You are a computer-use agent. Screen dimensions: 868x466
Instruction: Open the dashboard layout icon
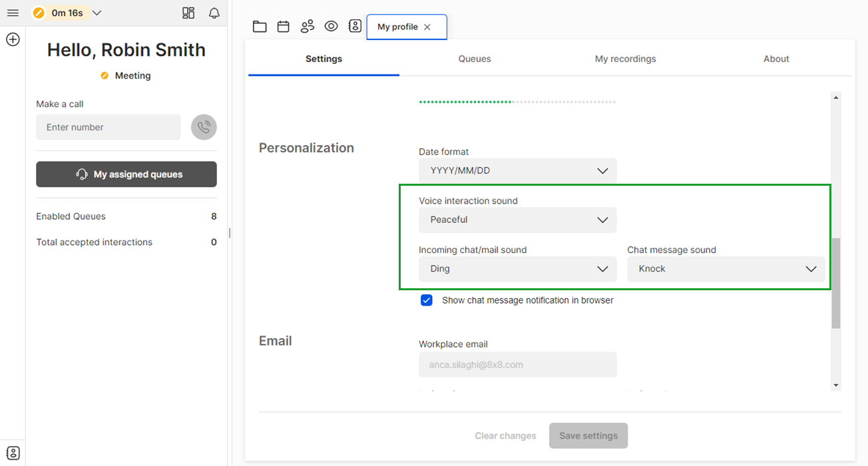(188, 13)
